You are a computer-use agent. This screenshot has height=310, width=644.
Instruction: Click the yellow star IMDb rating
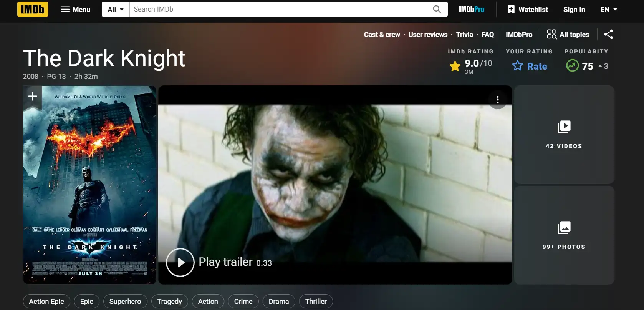coord(455,66)
